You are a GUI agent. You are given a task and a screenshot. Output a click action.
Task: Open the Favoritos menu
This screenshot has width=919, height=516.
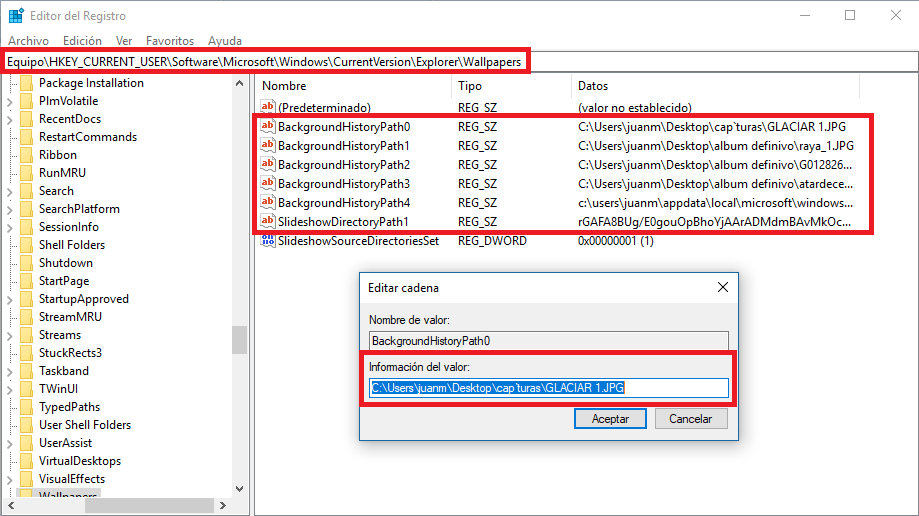170,40
